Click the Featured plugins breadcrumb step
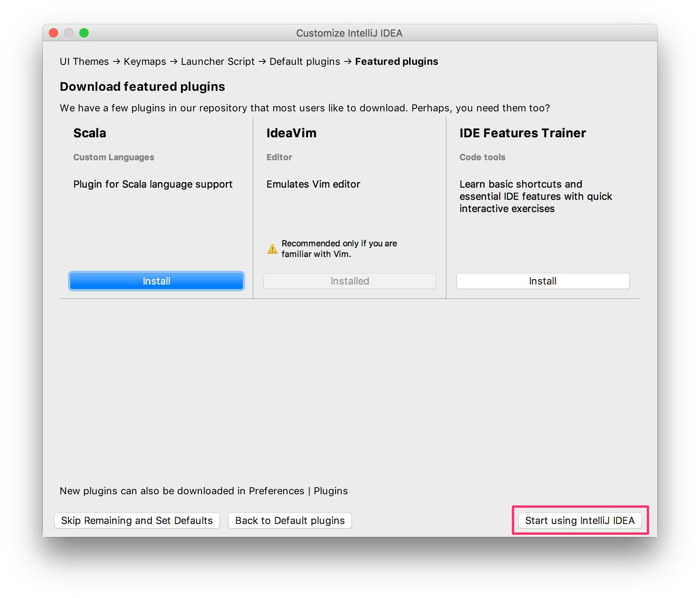Screen dimensions: 700x598 point(397,61)
